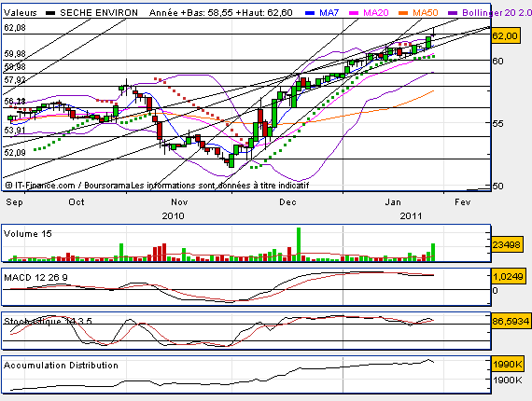Click the Nov month marker on the time axis
This screenshot has height=401, width=532.
(x=179, y=202)
